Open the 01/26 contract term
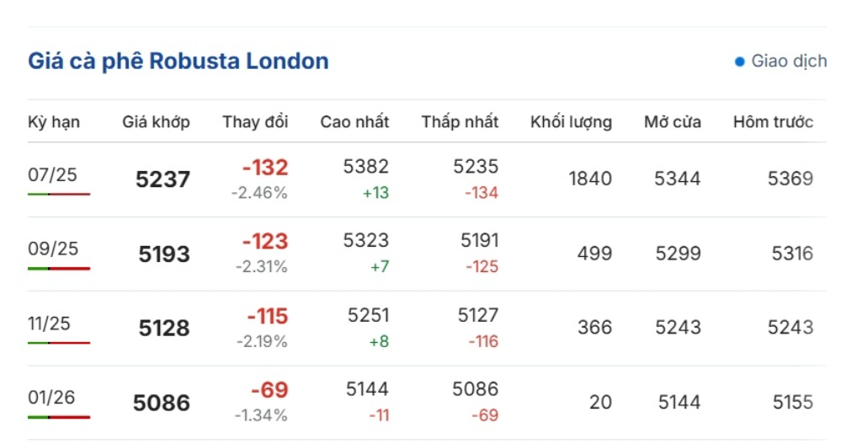Viewport: 868px width, 444px height. (x=51, y=397)
